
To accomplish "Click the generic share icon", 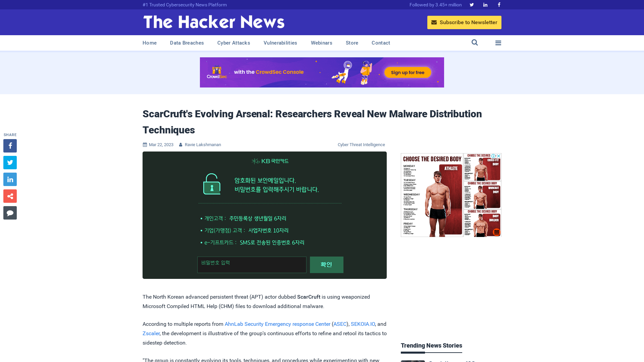I will tap(10, 196).
